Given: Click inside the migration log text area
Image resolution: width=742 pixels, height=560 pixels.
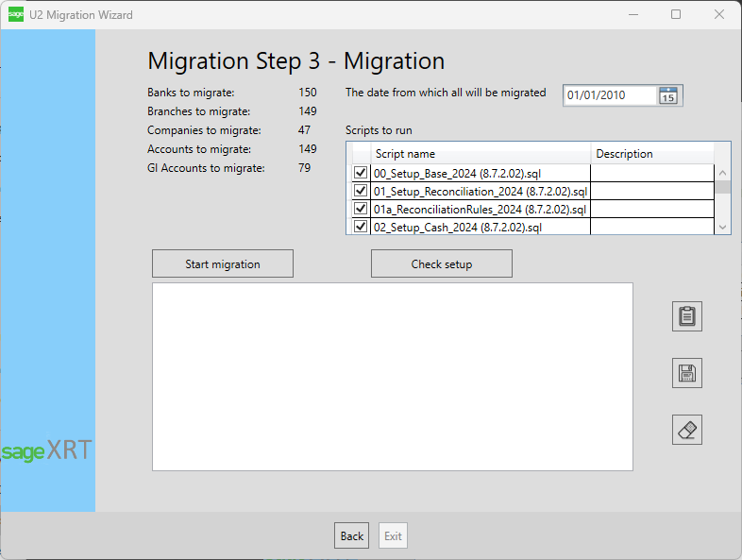Looking at the screenshot, I should click(392, 376).
